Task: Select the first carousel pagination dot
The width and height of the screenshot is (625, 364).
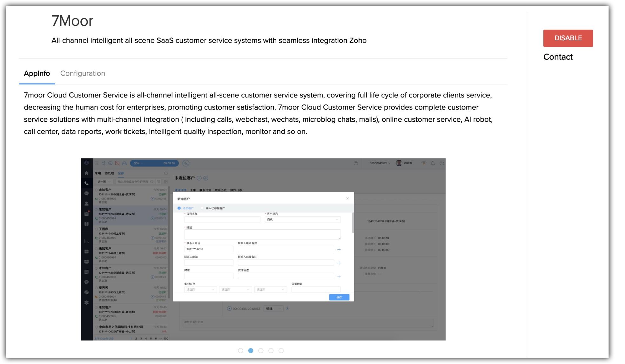Action: 240,351
